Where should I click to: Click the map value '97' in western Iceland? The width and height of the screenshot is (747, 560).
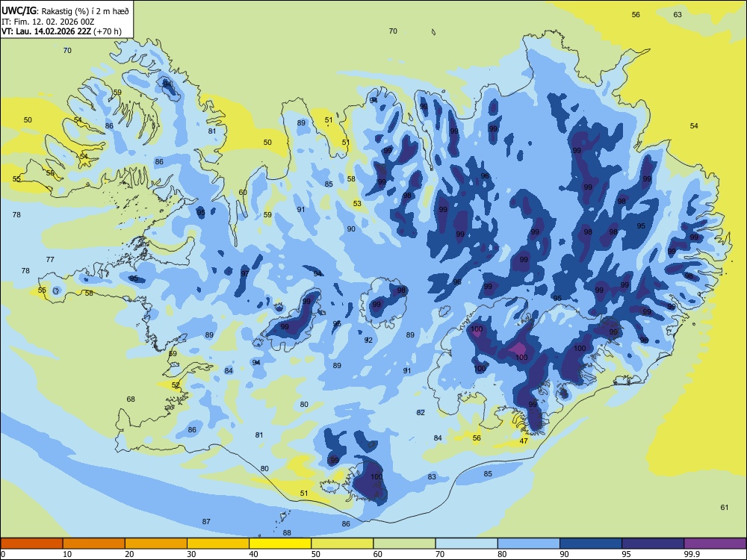(245, 274)
